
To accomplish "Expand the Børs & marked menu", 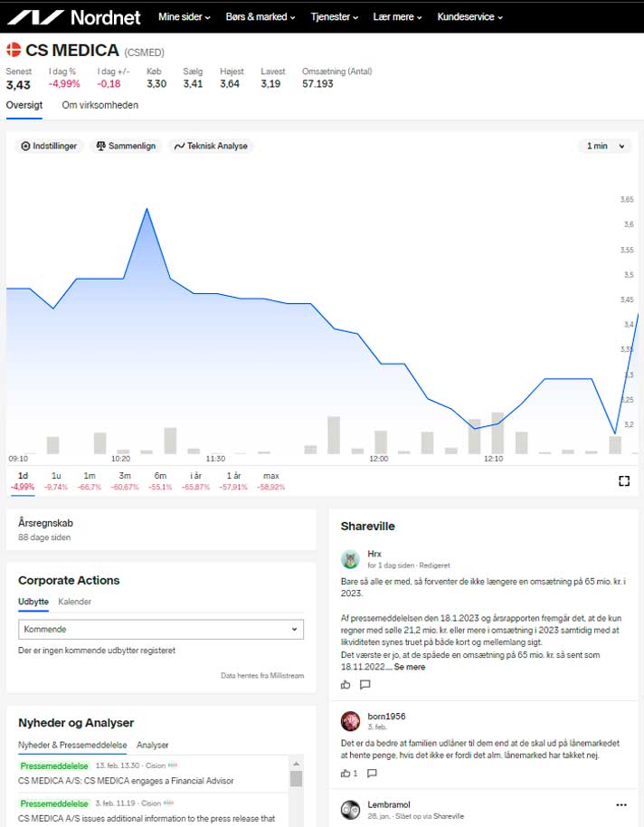I will [260, 17].
